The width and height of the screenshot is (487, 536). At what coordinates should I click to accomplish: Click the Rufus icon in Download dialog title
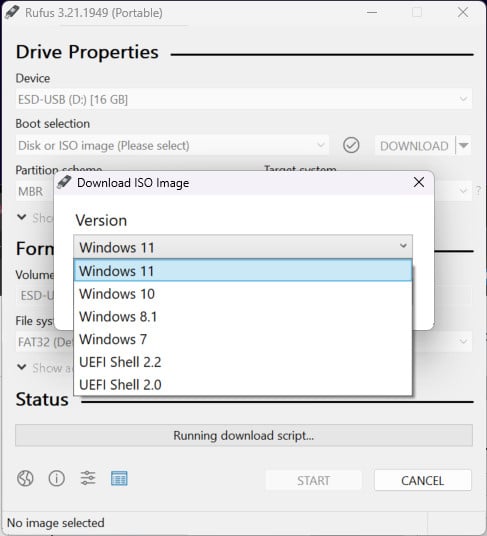pyautogui.click(x=64, y=182)
